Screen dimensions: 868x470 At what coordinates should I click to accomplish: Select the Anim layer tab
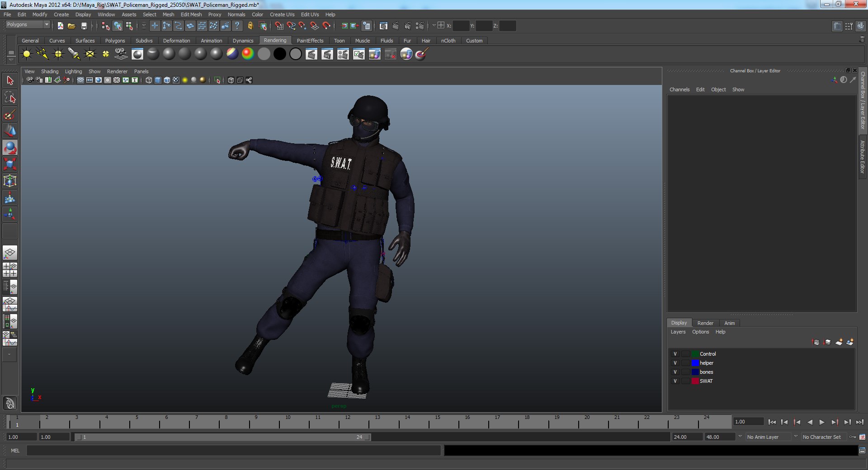click(730, 323)
